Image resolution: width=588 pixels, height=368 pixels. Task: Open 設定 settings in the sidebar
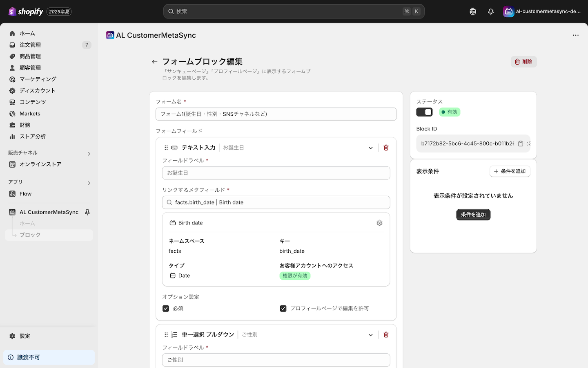(x=49, y=336)
